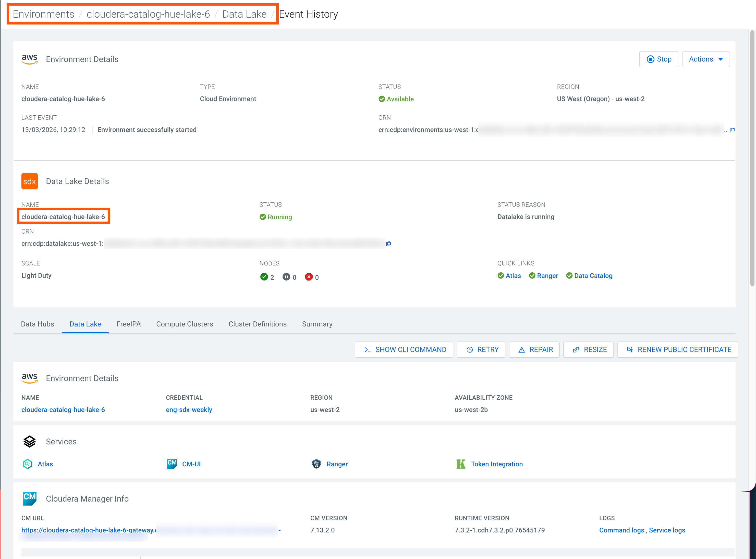This screenshot has width=756, height=559.
Task: Copy the data lake CRN icon
Action: [x=388, y=244]
